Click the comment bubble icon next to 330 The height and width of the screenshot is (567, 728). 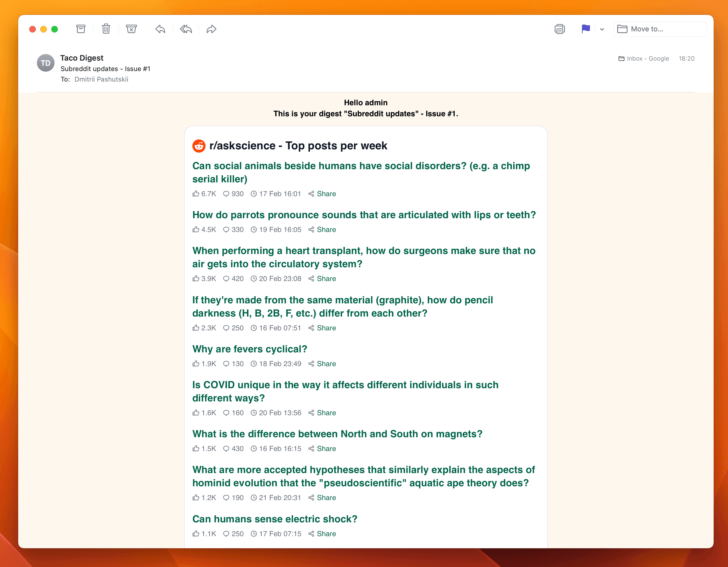pyautogui.click(x=226, y=230)
